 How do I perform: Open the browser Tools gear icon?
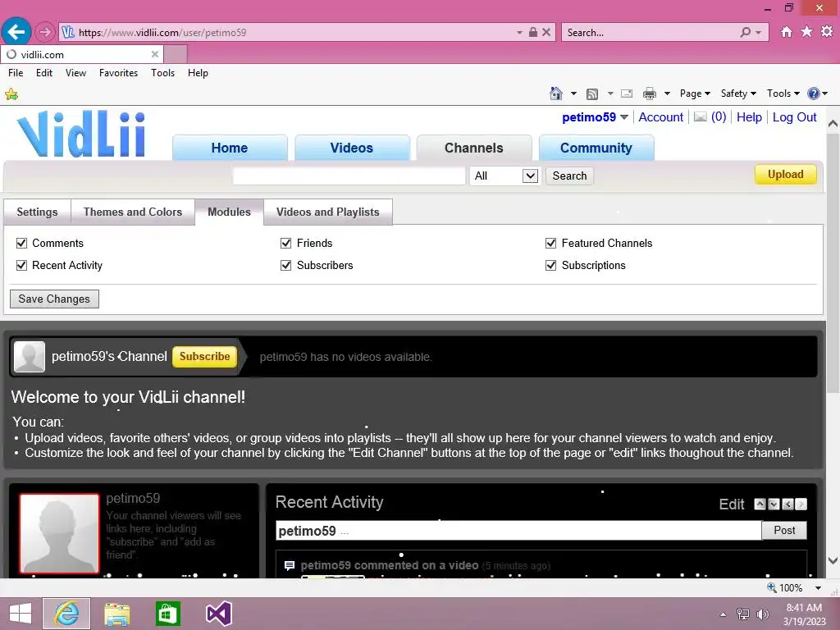(x=827, y=32)
